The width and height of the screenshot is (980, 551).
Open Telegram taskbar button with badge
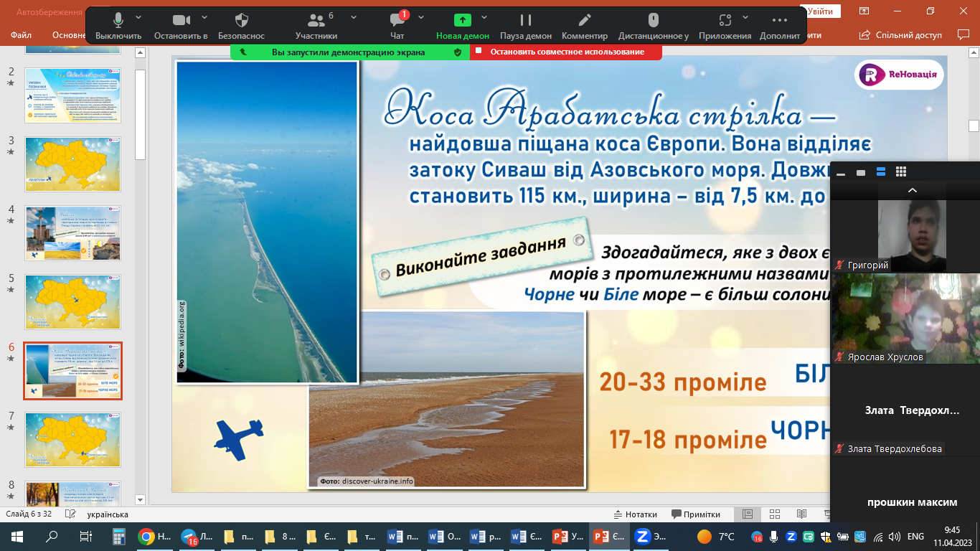(x=196, y=536)
